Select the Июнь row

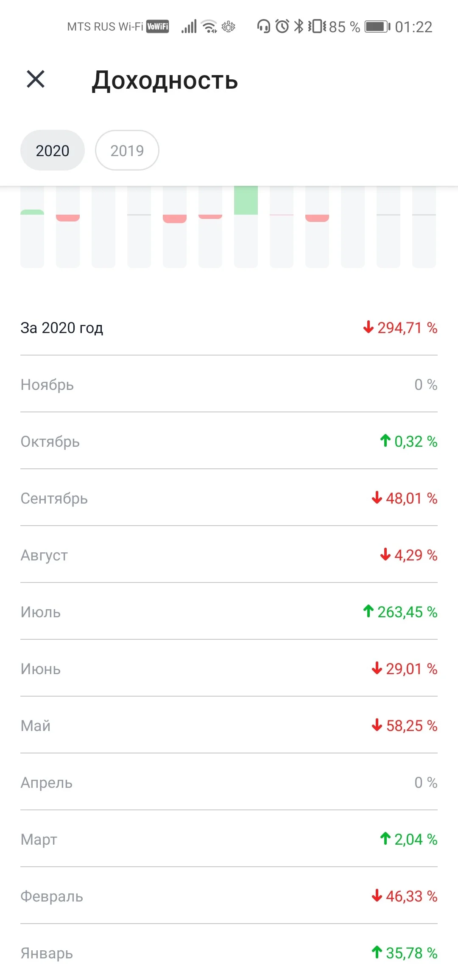click(229, 669)
